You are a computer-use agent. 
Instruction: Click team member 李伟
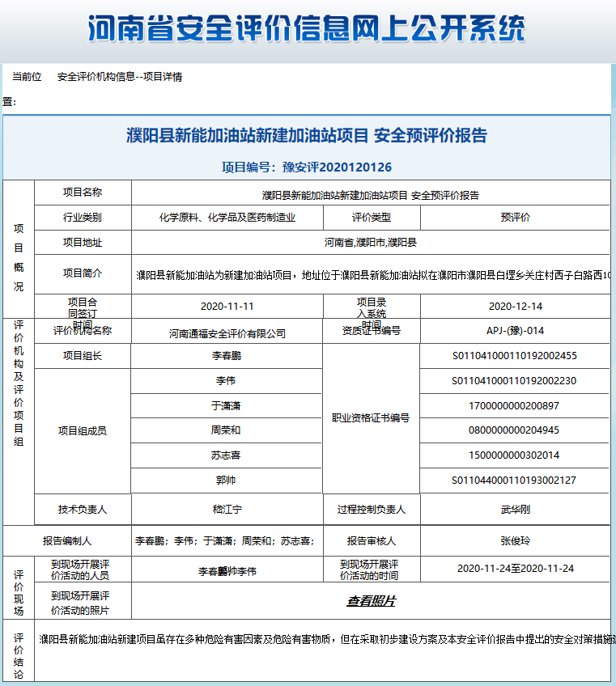pyautogui.click(x=226, y=381)
